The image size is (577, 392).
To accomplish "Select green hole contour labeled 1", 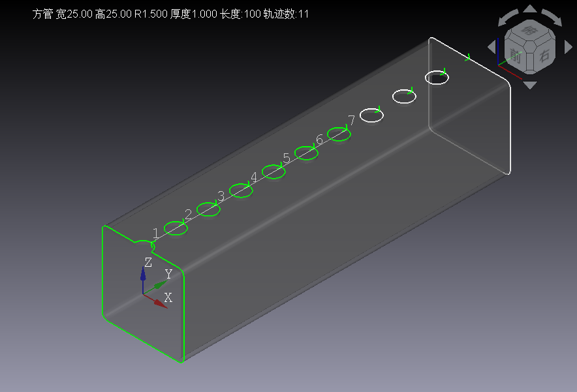I will (x=176, y=228).
